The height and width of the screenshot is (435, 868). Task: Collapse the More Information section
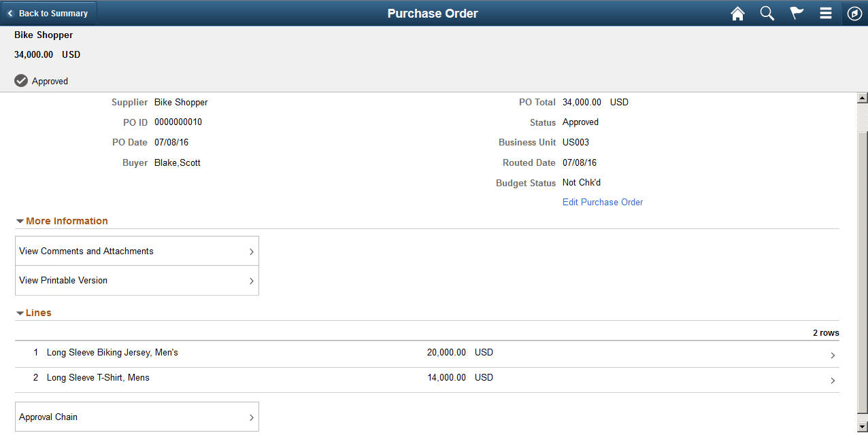pyautogui.click(x=20, y=220)
